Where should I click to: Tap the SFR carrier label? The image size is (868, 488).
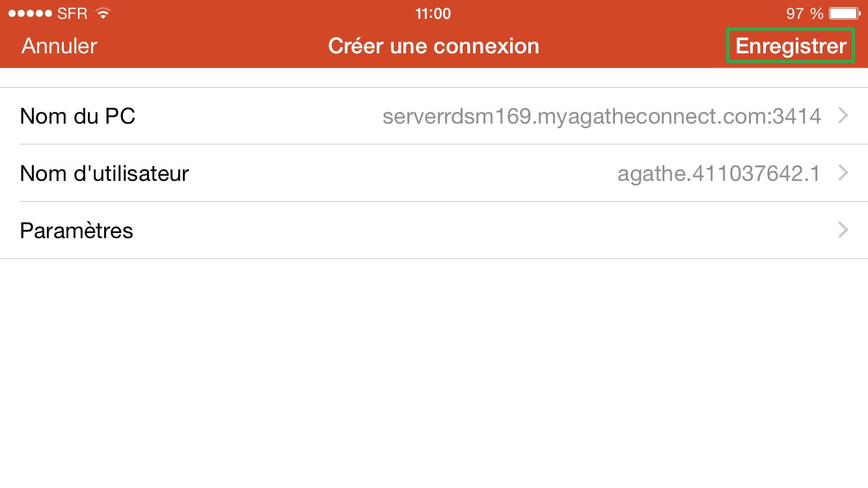[x=72, y=14]
